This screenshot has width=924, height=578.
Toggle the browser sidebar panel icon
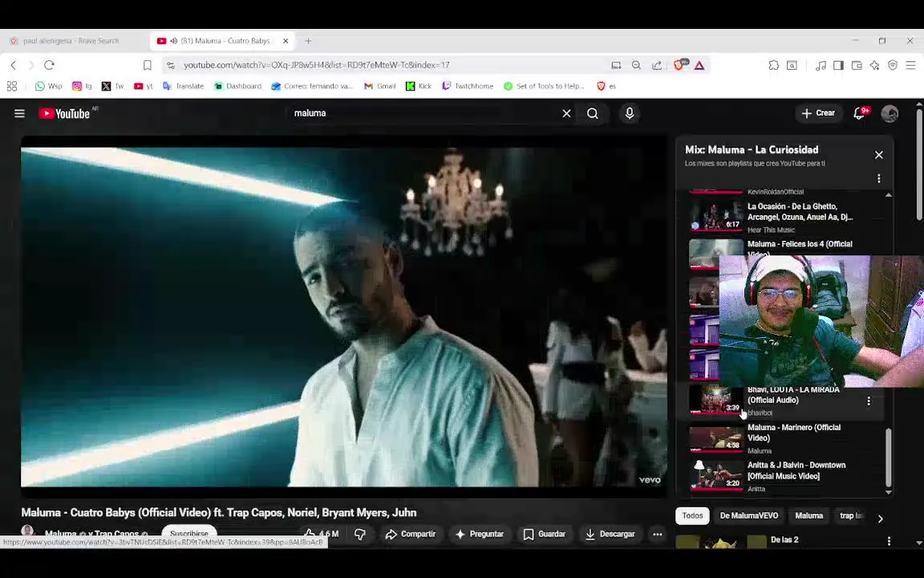click(x=838, y=65)
